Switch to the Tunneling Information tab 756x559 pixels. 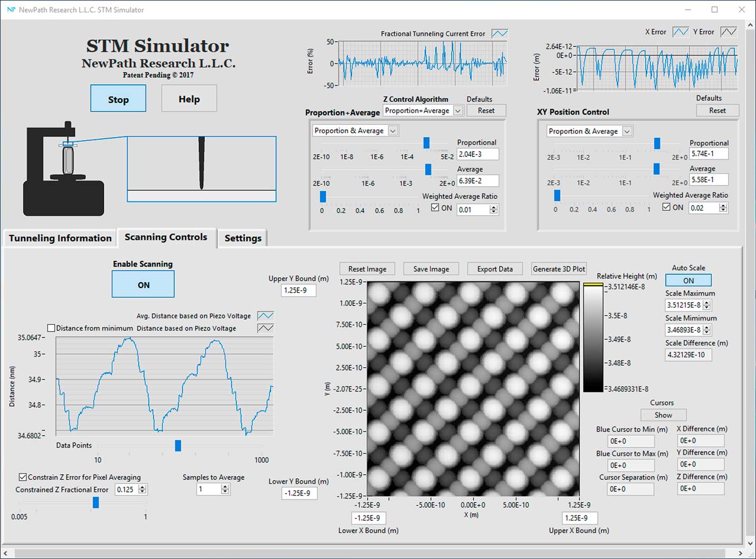coord(60,238)
